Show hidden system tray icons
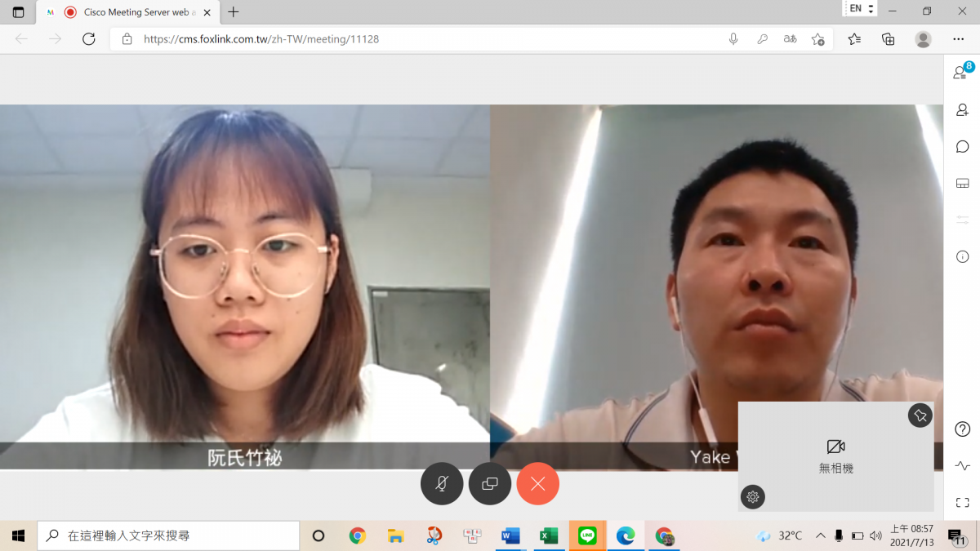Screen dimensions: 980x551 coord(820,535)
